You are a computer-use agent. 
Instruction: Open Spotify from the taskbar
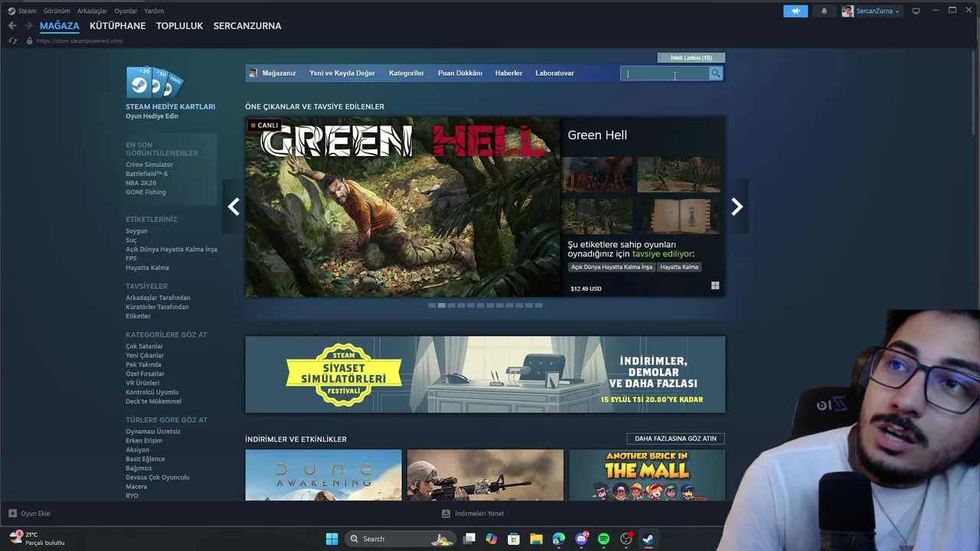click(603, 539)
